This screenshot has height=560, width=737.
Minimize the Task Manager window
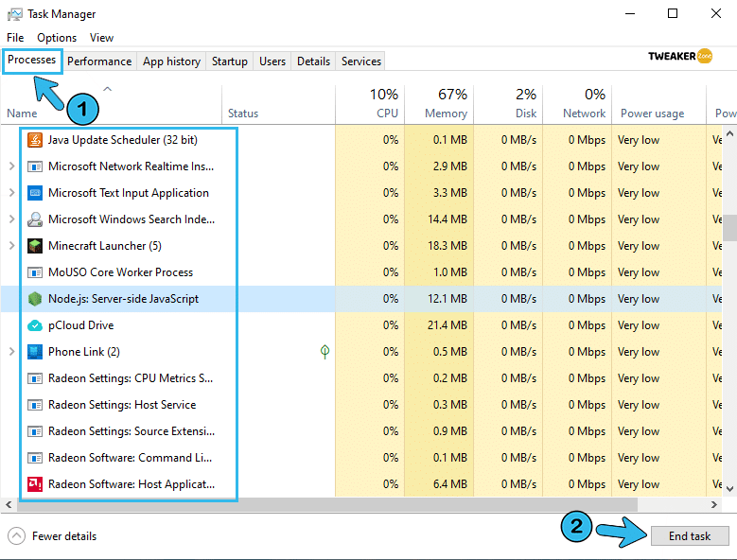point(630,13)
